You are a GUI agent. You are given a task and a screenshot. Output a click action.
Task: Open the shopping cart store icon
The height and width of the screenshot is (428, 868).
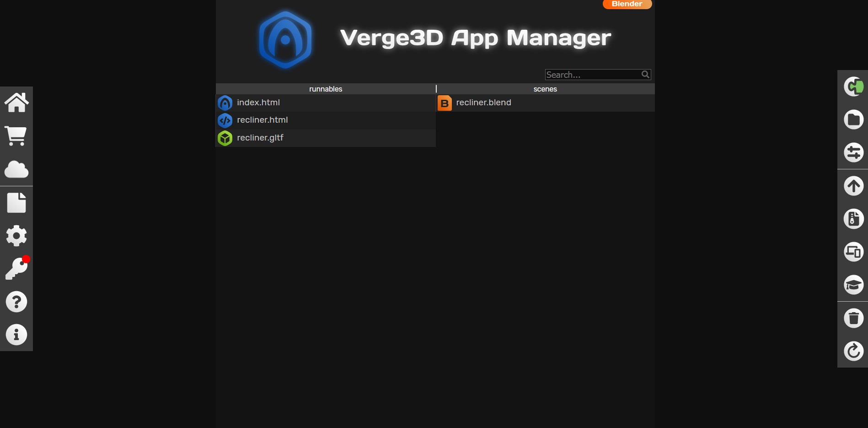pyautogui.click(x=16, y=136)
